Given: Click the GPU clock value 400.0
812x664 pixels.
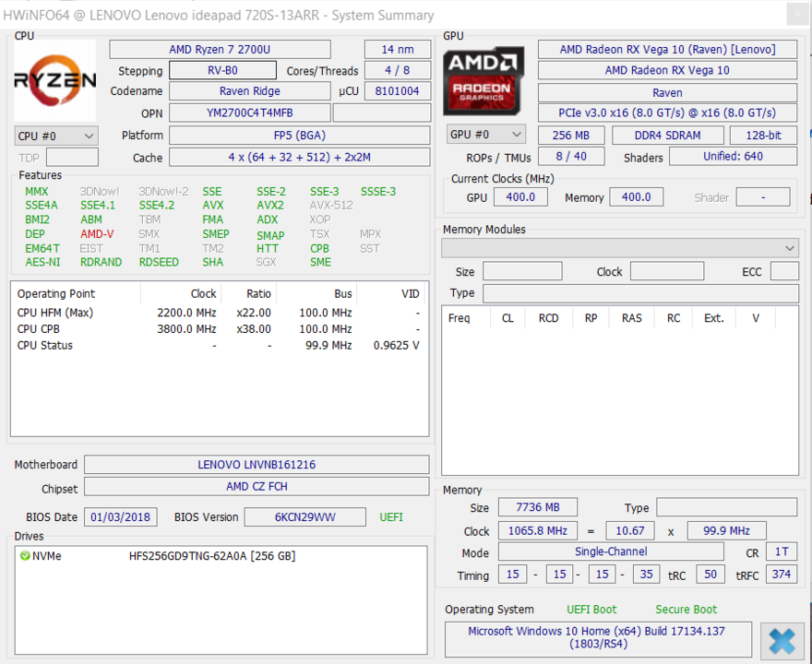Looking at the screenshot, I should 520,197.
